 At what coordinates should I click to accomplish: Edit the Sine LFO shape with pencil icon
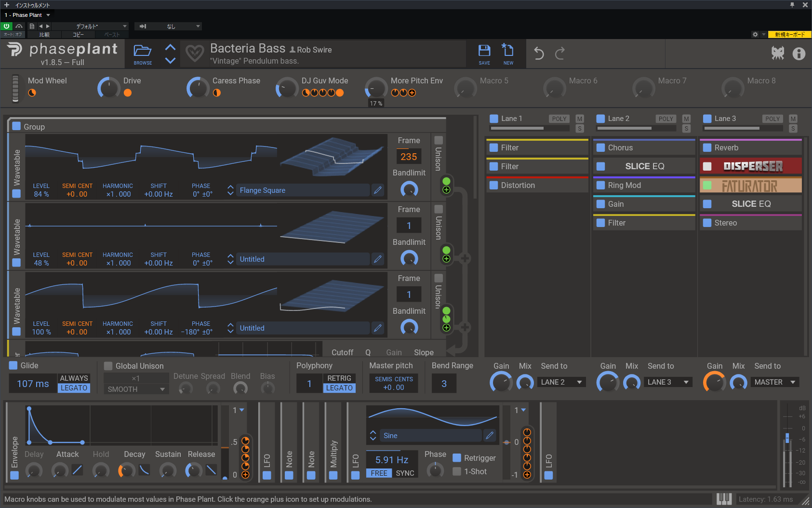pyautogui.click(x=490, y=436)
